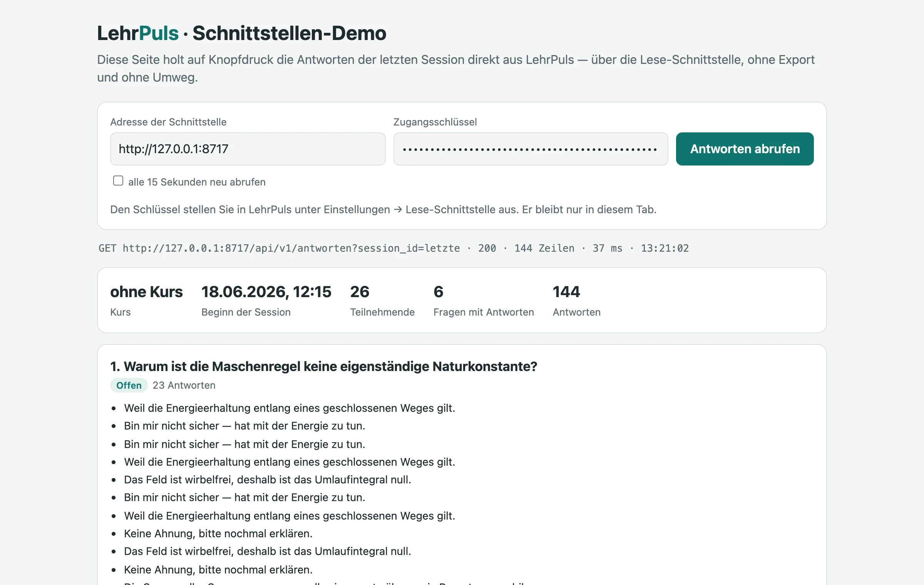Click the session start date 18.06.2026, 12:15

pyautogui.click(x=266, y=292)
